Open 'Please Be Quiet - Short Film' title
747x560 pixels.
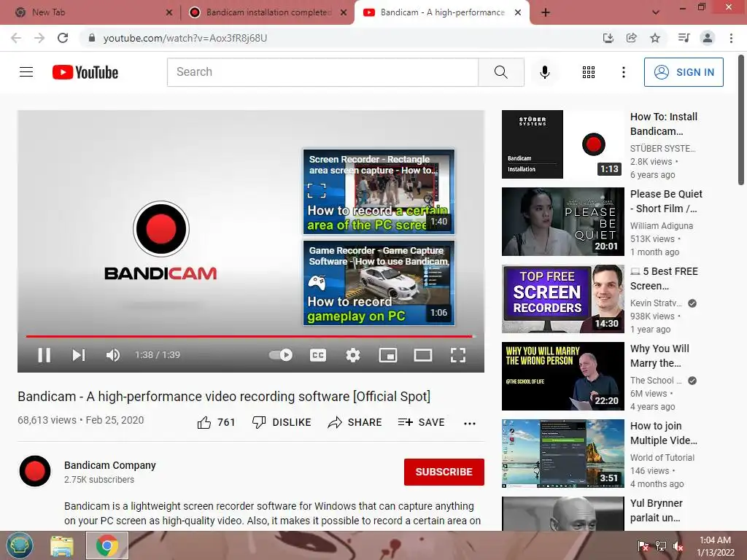pyautogui.click(x=666, y=201)
